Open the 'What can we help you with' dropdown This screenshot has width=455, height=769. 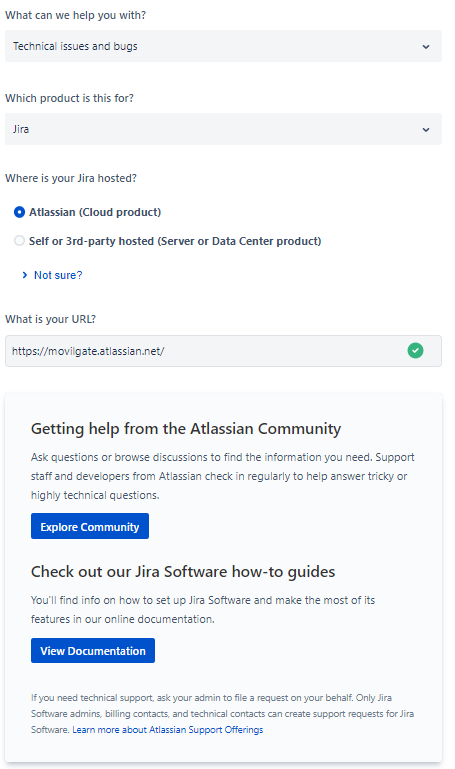[x=223, y=46]
